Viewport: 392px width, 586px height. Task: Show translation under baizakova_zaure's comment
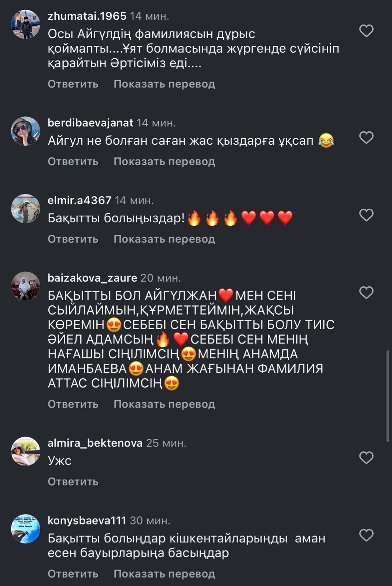pyautogui.click(x=164, y=404)
